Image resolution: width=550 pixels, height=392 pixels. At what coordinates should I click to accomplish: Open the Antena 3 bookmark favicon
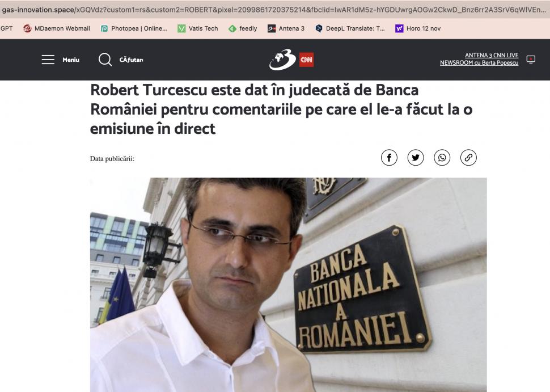pyautogui.click(x=287, y=27)
